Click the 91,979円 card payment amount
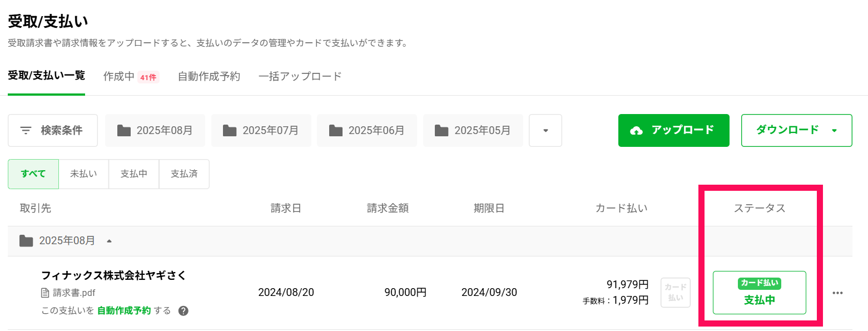Screen dimensions: 868x331 pos(627,285)
